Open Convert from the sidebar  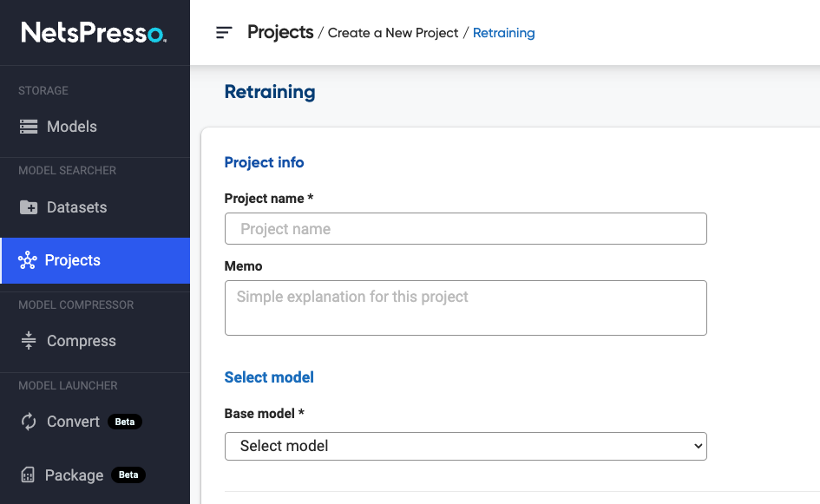point(74,422)
